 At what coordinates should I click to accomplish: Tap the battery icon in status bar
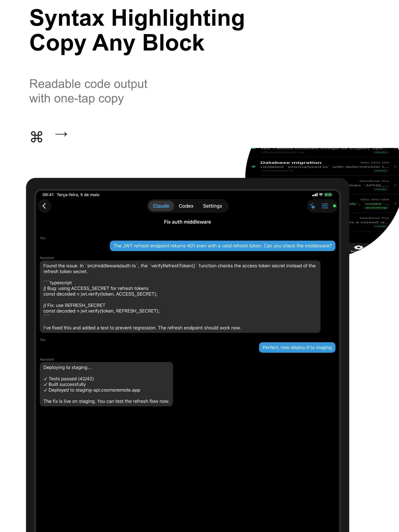[328, 195]
